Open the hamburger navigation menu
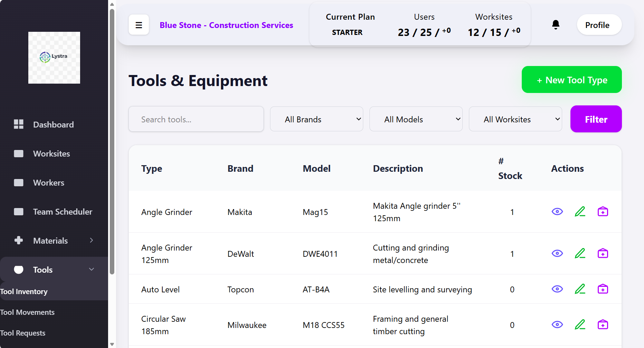The image size is (644, 348). point(138,25)
